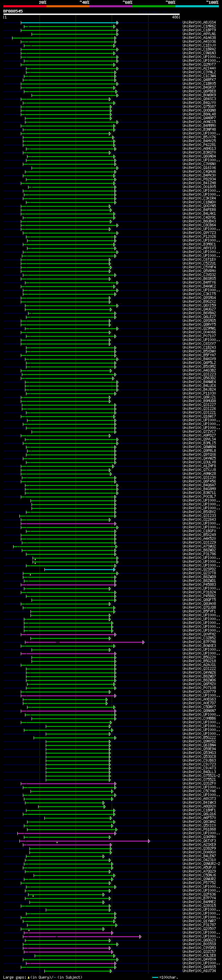Select the UniRef100_Q16I06 label

[x=199, y=168]
